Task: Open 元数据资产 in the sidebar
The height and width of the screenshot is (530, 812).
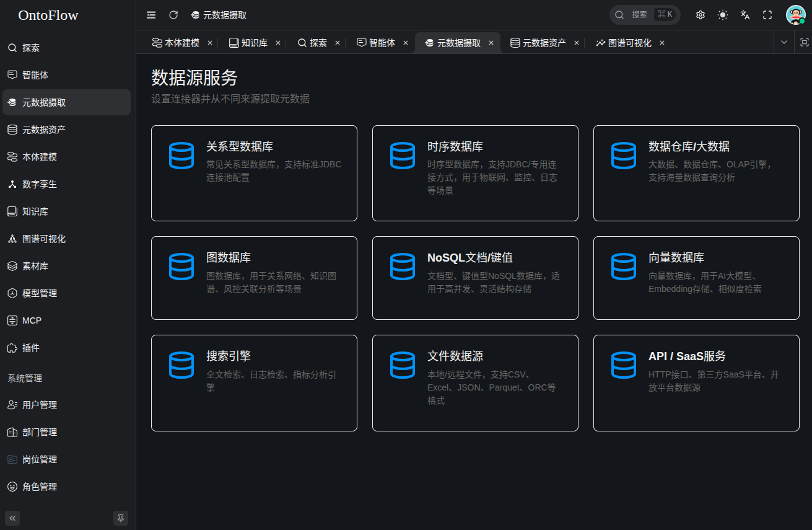Action: point(66,130)
